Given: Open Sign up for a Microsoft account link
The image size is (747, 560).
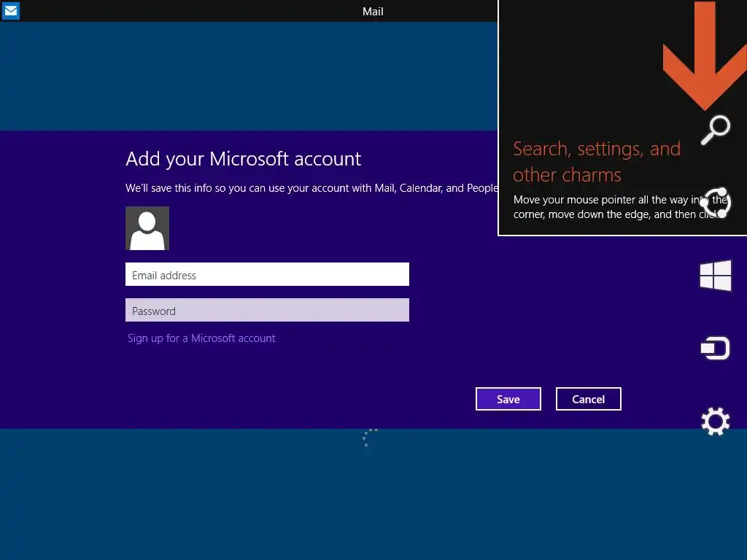Looking at the screenshot, I should click(201, 338).
